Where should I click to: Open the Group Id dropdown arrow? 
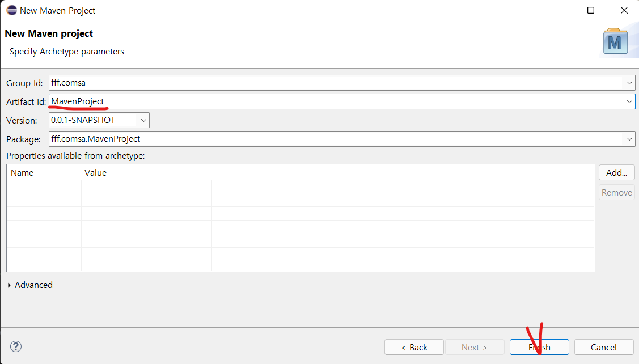pos(629,83)
